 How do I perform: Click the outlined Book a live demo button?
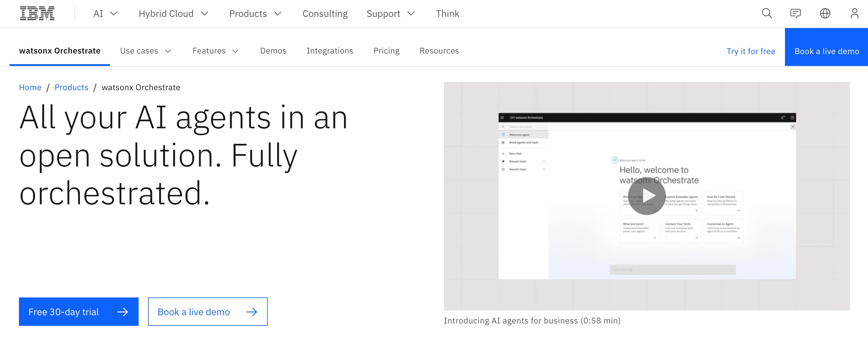pos(207,312)
